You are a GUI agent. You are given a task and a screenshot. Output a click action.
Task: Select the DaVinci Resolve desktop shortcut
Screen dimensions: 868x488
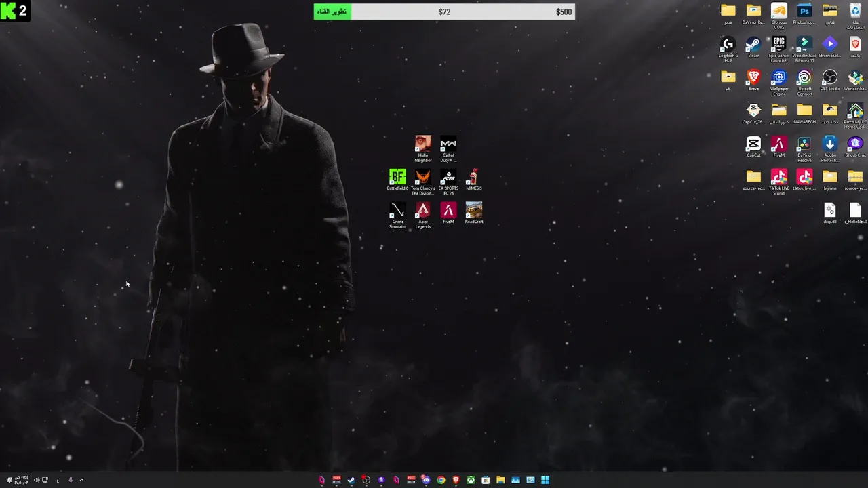point(804,149)
